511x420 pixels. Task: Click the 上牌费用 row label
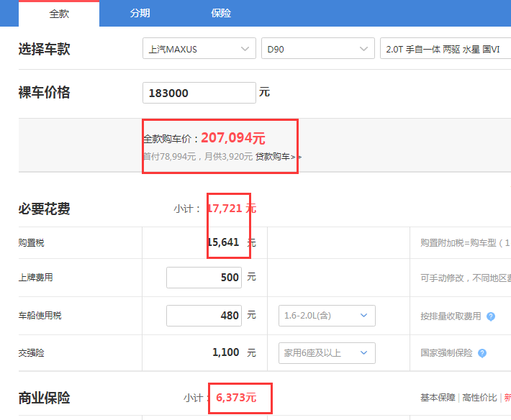tap(35, 278)
